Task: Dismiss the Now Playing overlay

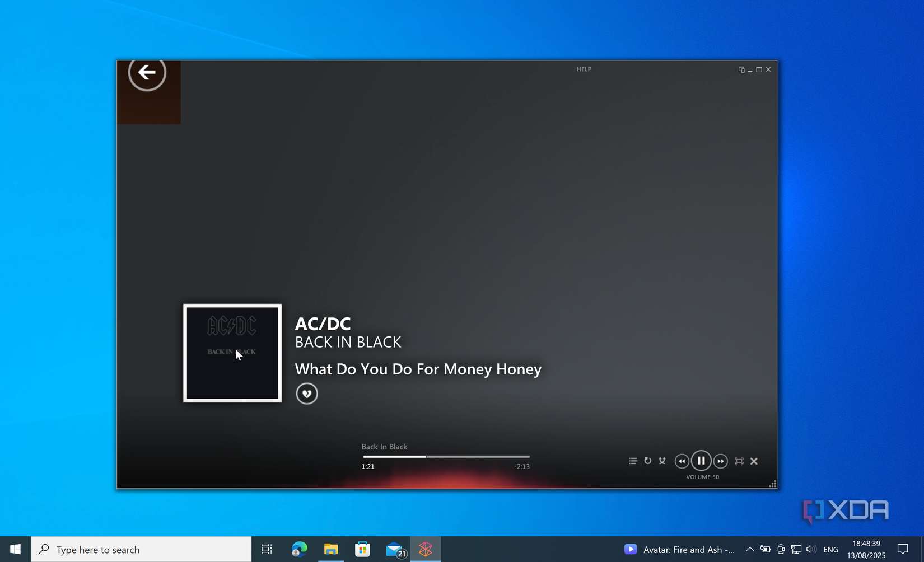Action: [754, 461]
